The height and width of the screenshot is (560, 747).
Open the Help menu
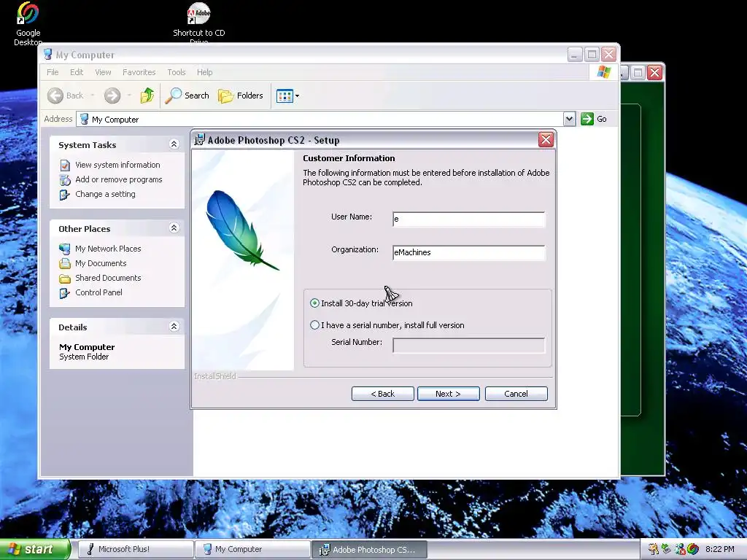(x=205, y=72)
